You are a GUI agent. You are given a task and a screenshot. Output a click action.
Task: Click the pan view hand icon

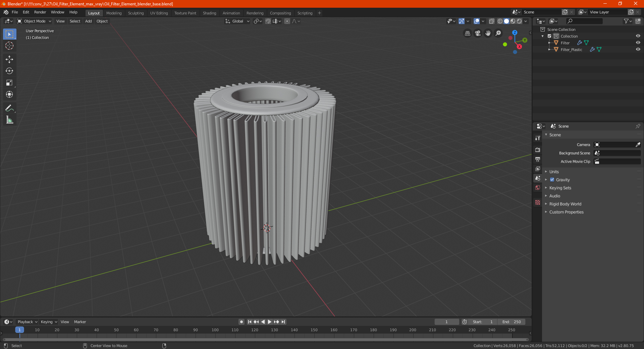click(488, 33)
